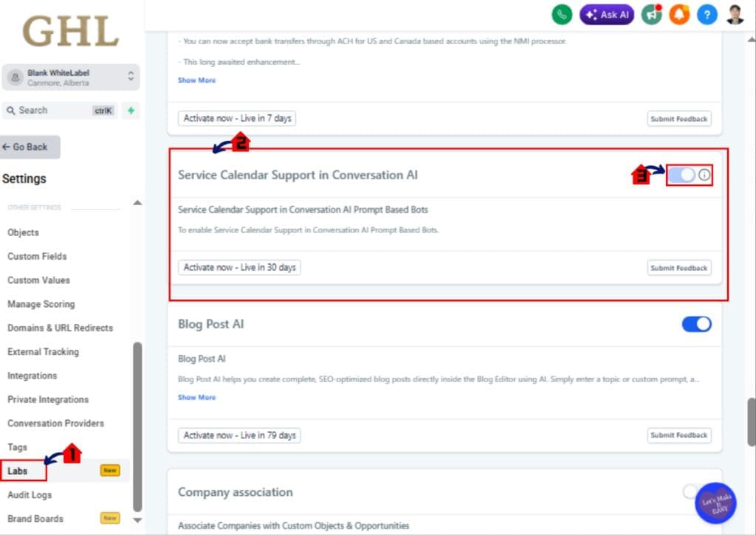The image size is (756, 535).
Task: Show More under the bank transfers announcement
Action: [196, 80]
